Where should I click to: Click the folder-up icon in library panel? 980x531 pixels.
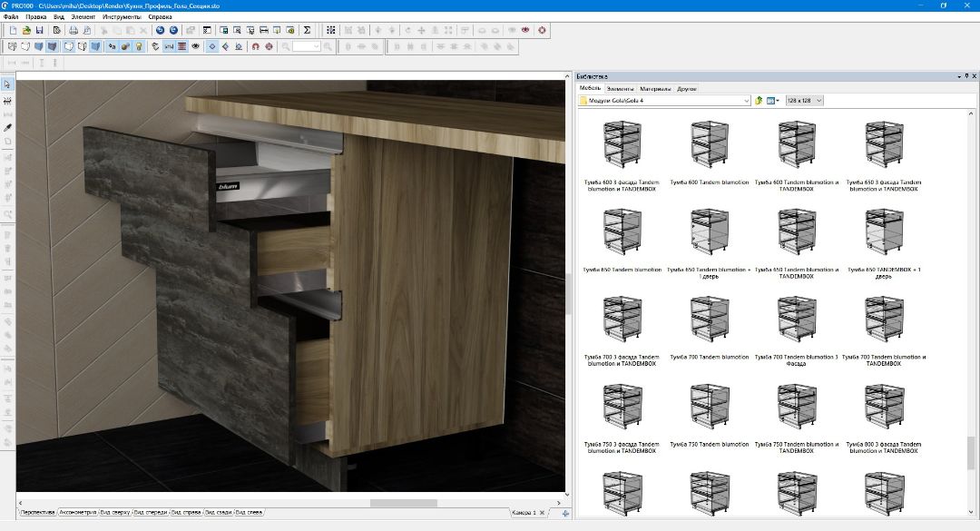(758, 101)
